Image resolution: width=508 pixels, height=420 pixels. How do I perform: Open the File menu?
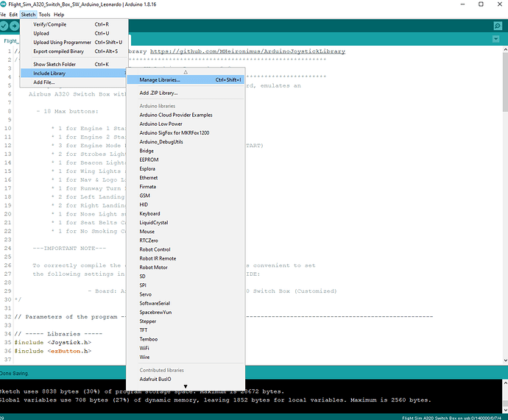tap(3, 15)
